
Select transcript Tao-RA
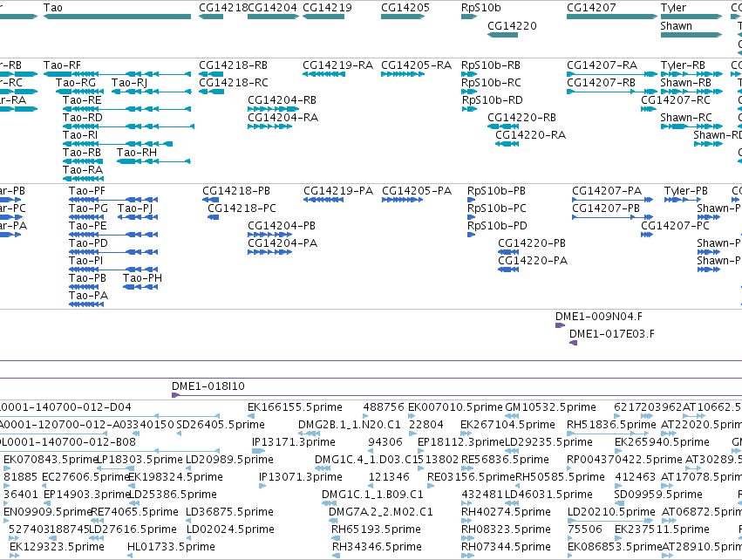pyautogui.click(x=83, y=179)
